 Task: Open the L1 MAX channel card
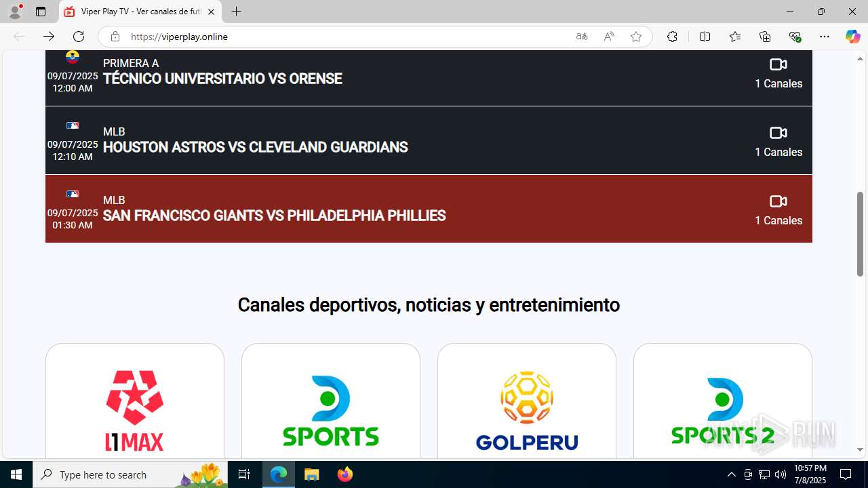click(135, 401)
